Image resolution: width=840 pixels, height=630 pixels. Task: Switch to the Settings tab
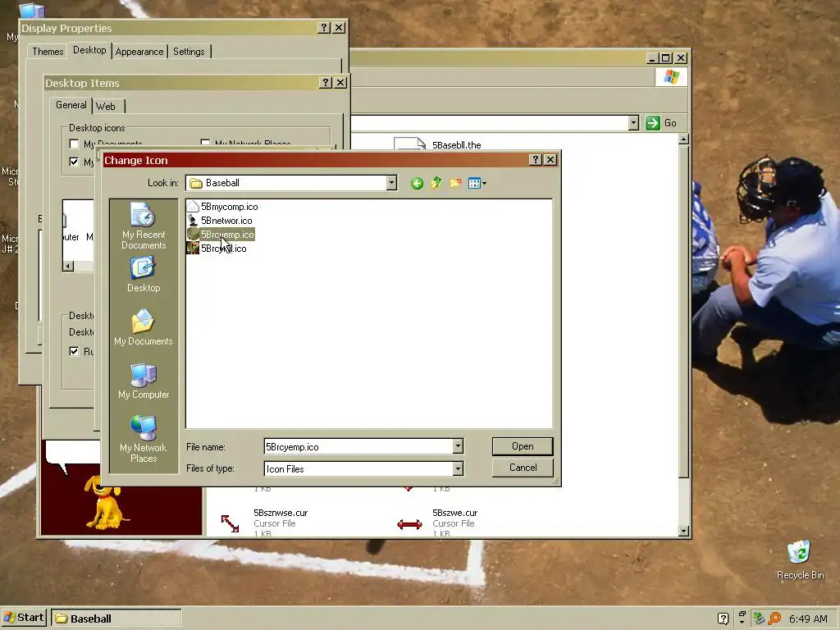click(x=189, y=52)
